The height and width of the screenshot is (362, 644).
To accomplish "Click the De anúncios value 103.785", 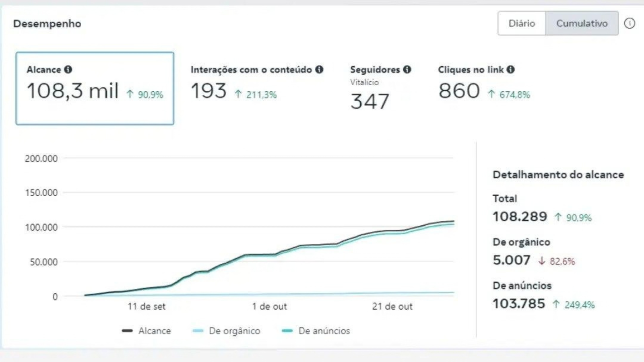I will (519, 304).
